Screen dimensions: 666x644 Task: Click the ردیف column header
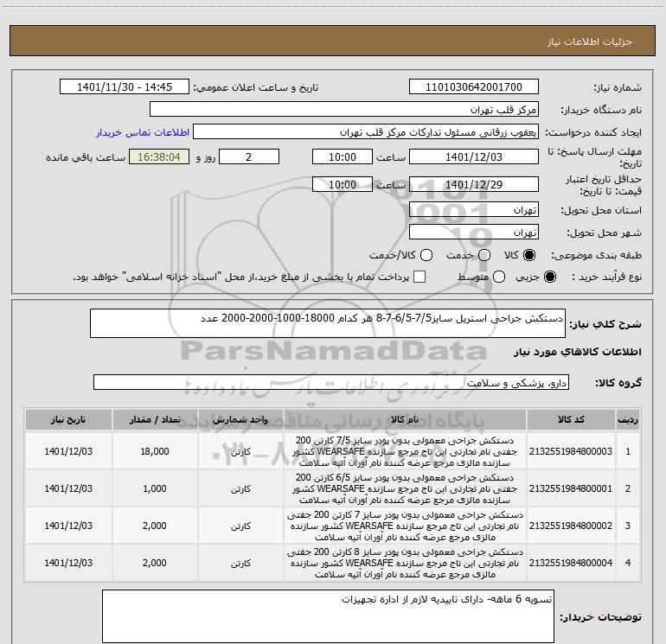(x=628, y=419)
